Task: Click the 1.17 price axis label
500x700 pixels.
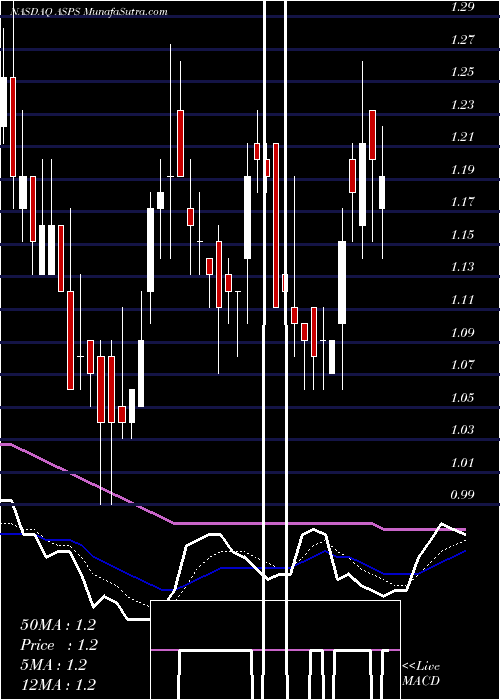Action: tap(463, 202)
